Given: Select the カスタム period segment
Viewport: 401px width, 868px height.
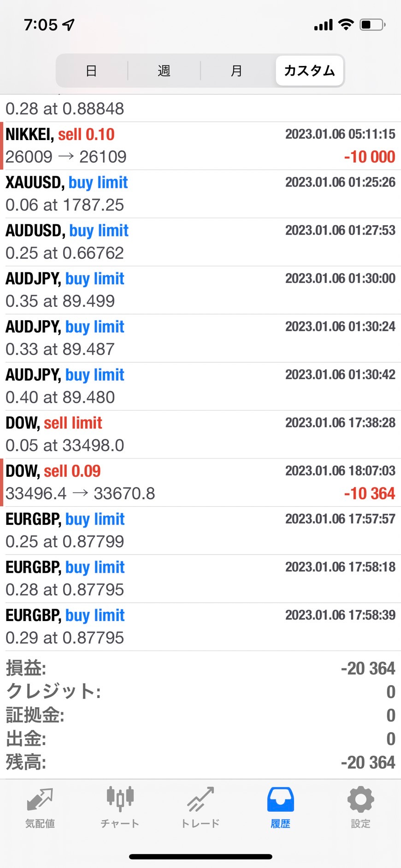Looking at the screenshot, I should click(x=309, y=71).
